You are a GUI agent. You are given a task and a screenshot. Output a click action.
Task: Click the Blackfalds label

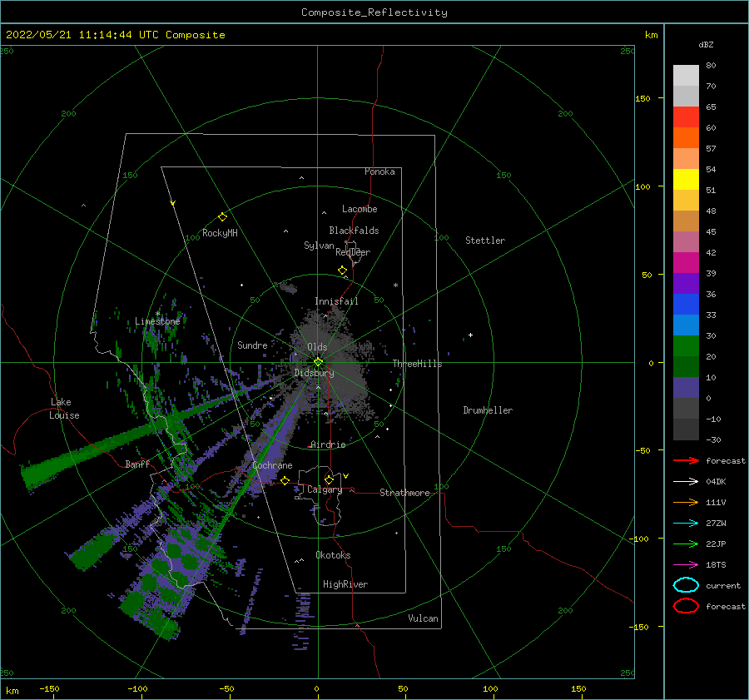tap(354, 231)
